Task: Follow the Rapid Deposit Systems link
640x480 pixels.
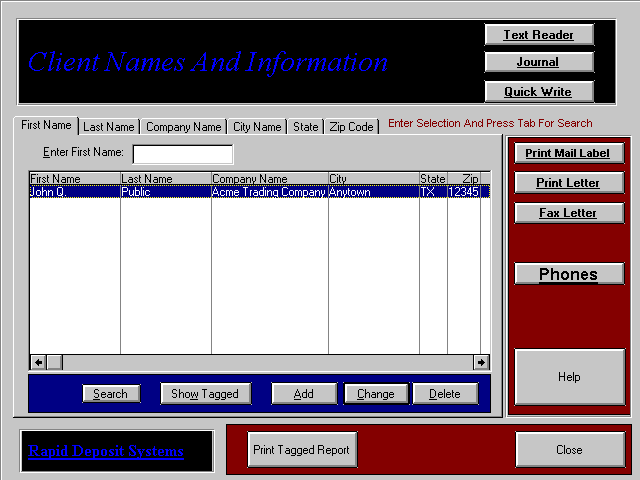Action: tap(106, 452)
